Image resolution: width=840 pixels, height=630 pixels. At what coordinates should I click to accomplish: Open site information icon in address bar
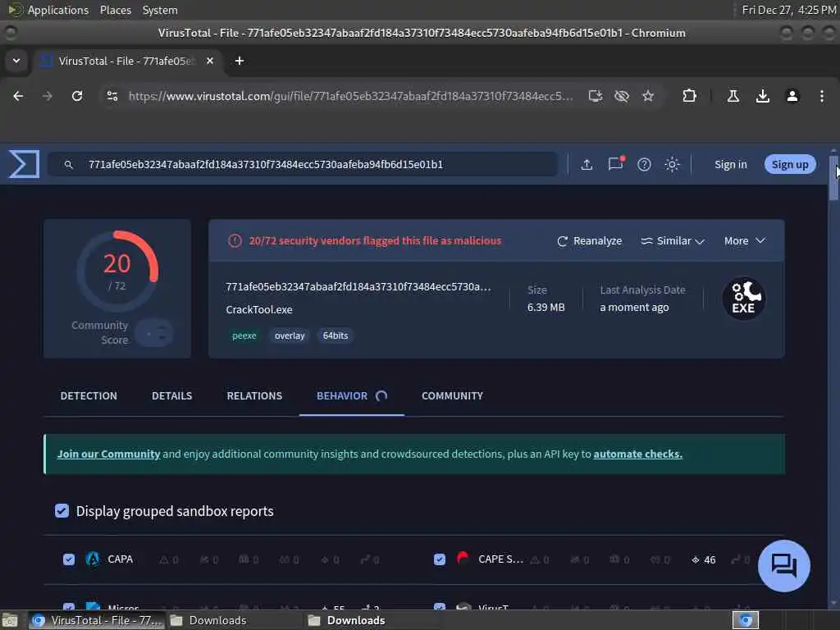coord(112,96)
